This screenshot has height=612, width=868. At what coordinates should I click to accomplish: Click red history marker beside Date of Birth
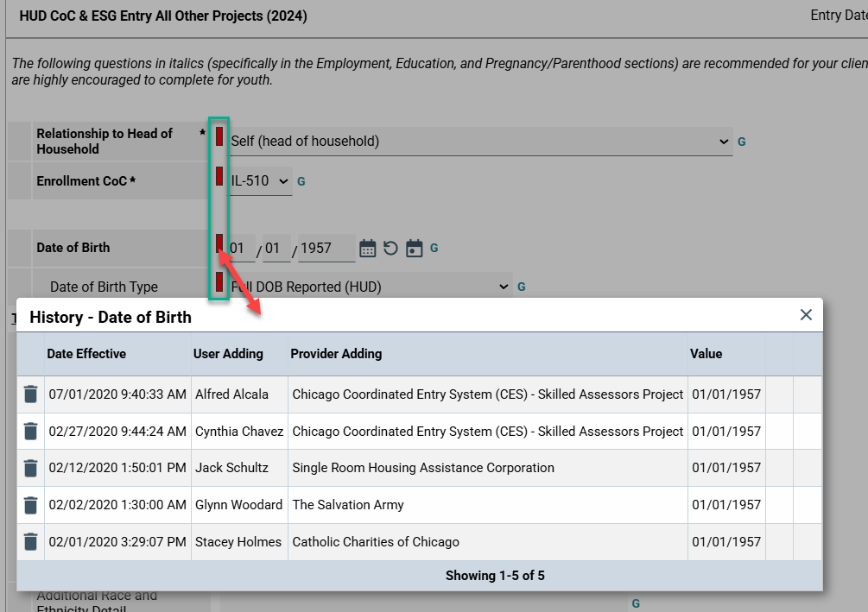point(219,243)
